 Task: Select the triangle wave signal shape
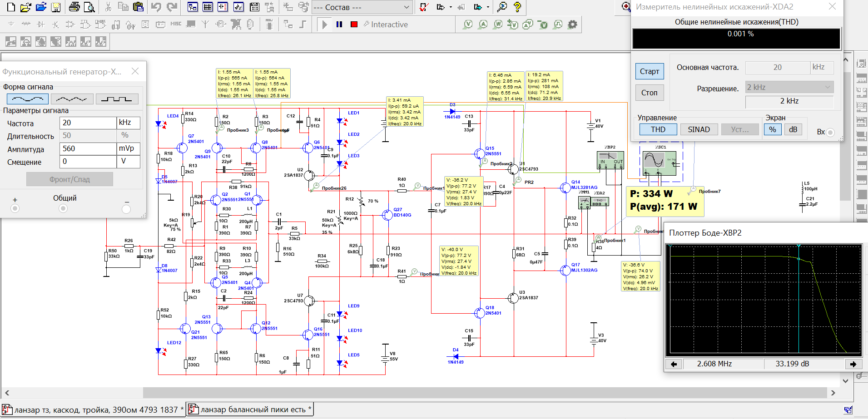click(x=72, y=99)
